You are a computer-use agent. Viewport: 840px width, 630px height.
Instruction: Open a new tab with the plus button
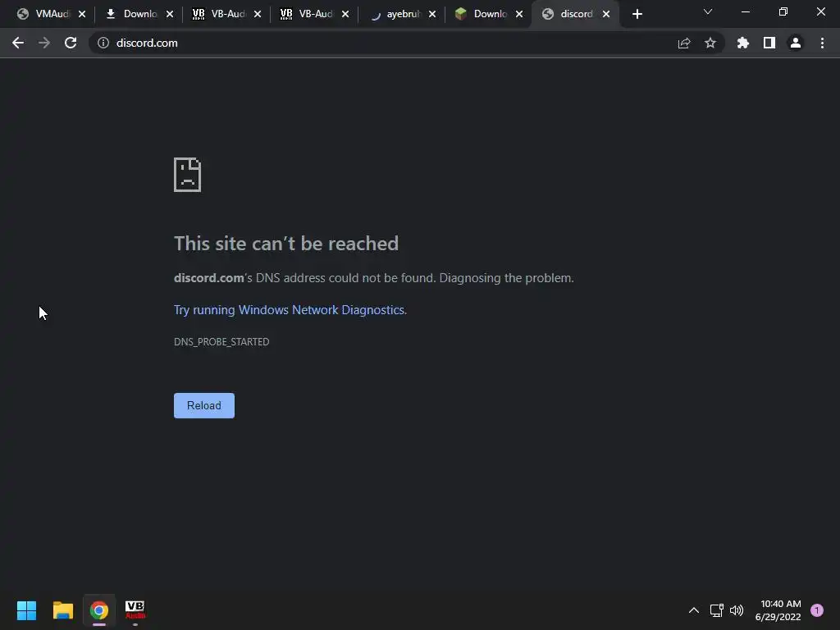(637, 14)
